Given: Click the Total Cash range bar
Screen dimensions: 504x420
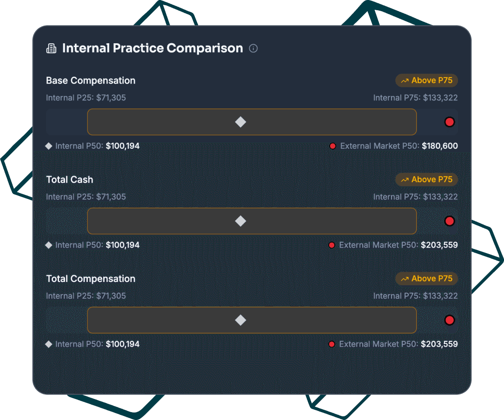Looking at the screenshot, I should click(252, 221).
